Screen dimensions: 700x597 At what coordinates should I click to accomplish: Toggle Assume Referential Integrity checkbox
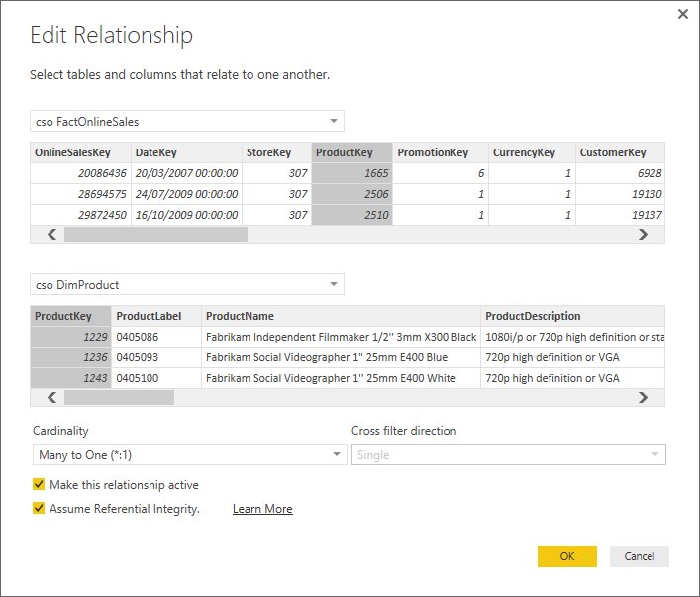[39, 508]
